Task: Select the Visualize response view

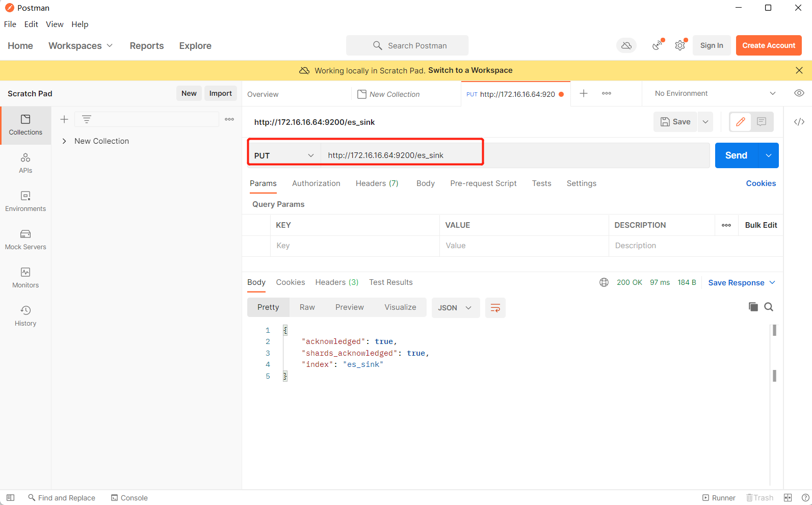Action: click(x=400, y=307)
